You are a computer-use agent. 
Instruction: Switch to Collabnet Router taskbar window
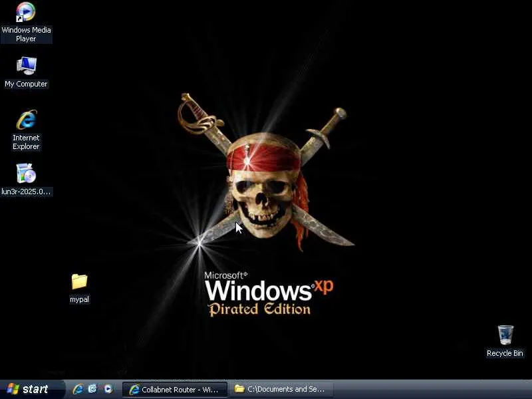(x=175, y=390)
